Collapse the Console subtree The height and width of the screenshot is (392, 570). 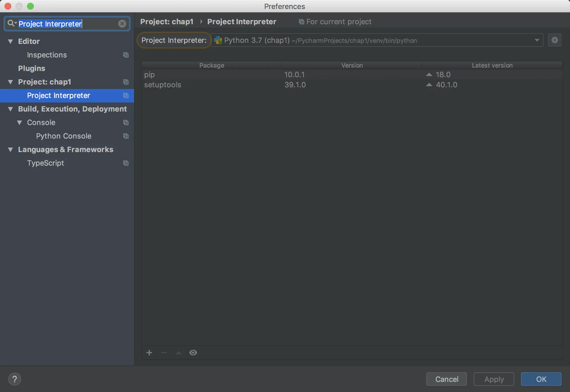pos(19,122)
